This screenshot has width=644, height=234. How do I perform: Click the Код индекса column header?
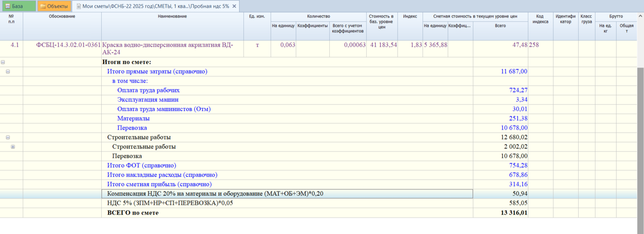540,19
